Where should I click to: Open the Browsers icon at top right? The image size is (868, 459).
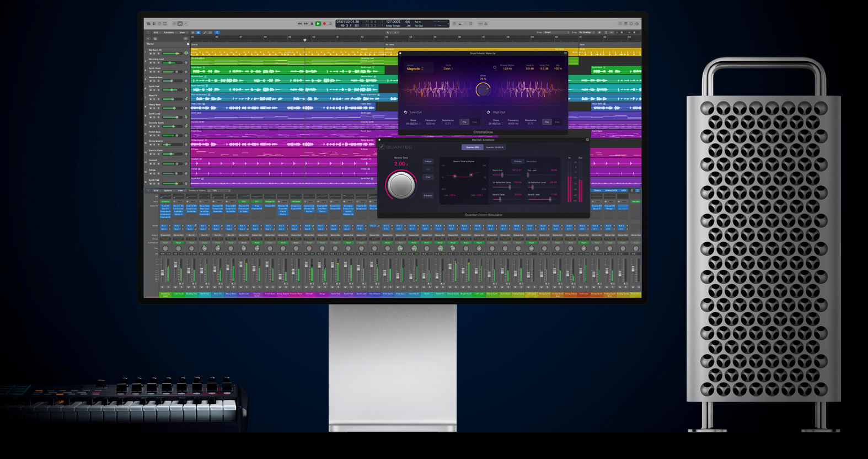coord(637,24)
